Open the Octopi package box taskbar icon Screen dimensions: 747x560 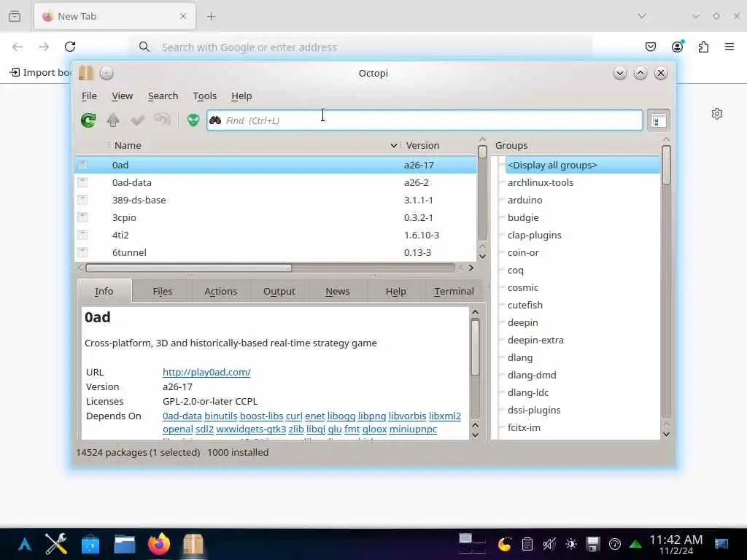193,544
